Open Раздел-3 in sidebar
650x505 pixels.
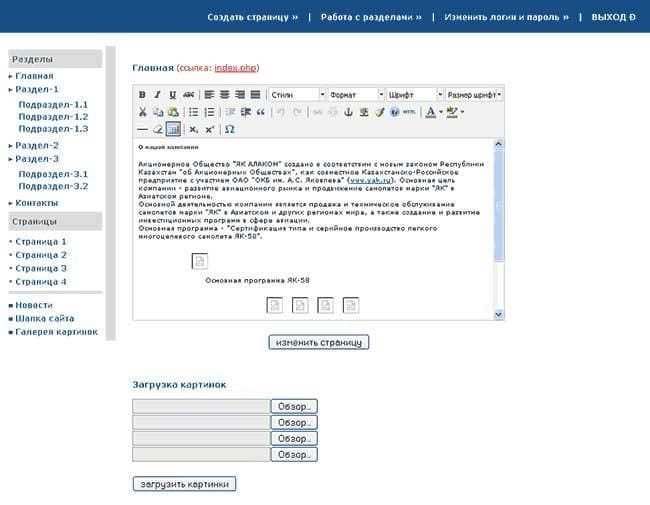click(x=37, y=159)
